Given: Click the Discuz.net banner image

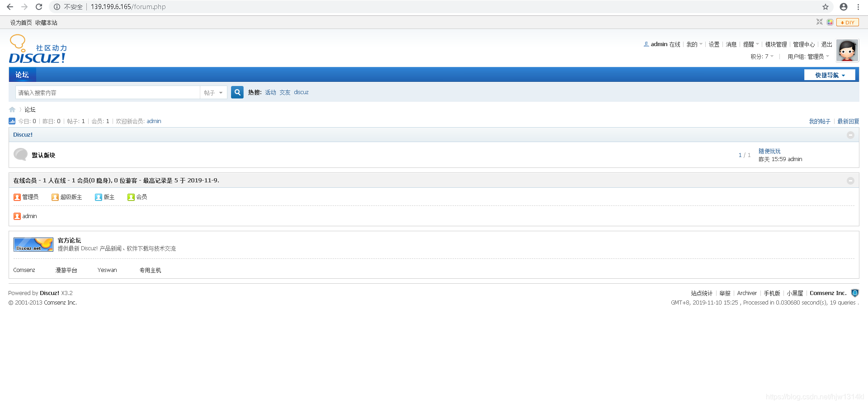Looking at the screenshot, I should [33, 244].
